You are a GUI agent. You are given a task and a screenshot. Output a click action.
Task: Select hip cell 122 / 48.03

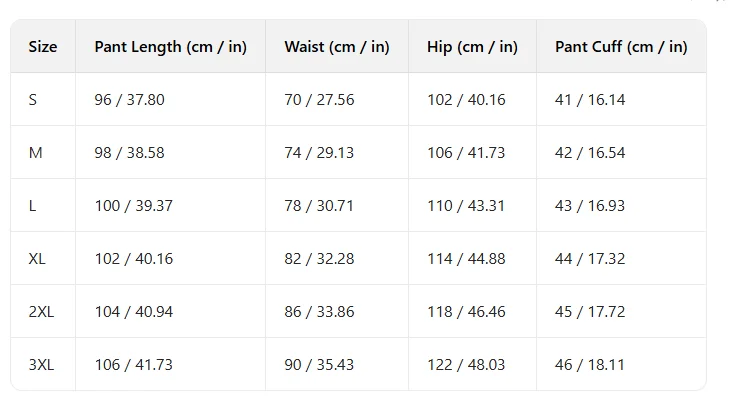tap(466, 365)
